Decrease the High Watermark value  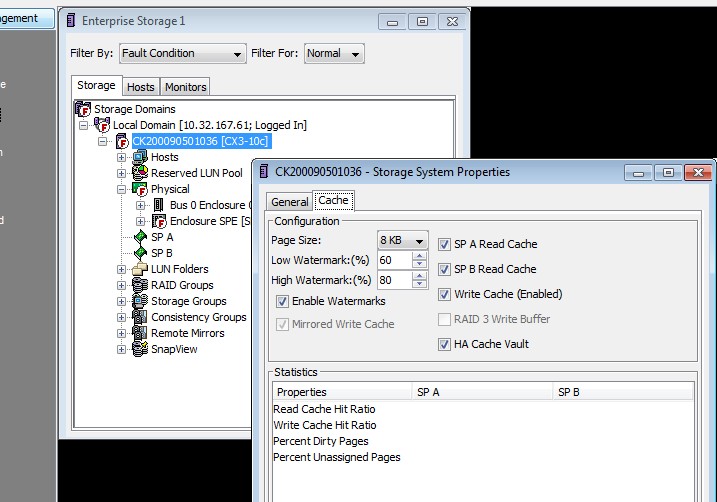pos(419,284)
